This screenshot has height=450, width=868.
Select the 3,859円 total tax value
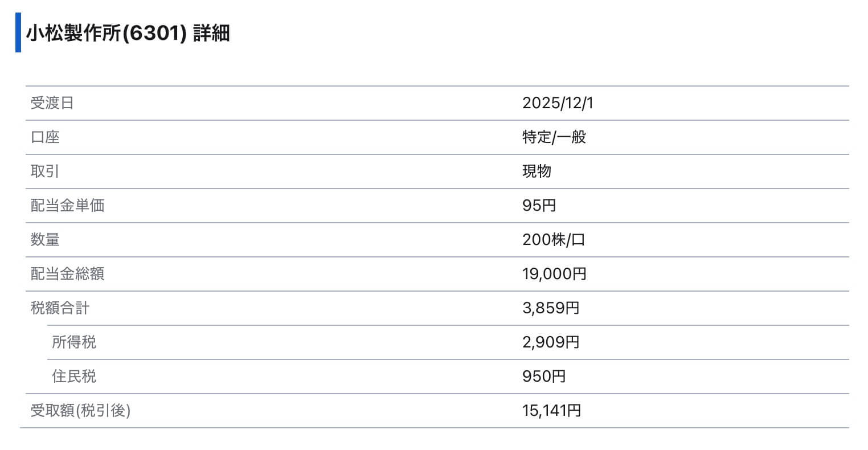tap(551, 308)
